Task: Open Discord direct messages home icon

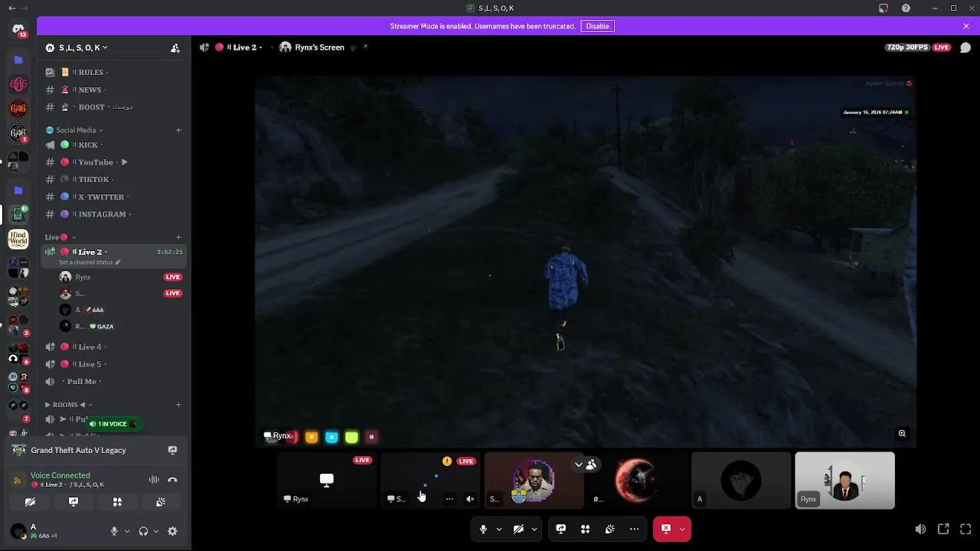Action: pyautogui.click(x=18, y=30)
